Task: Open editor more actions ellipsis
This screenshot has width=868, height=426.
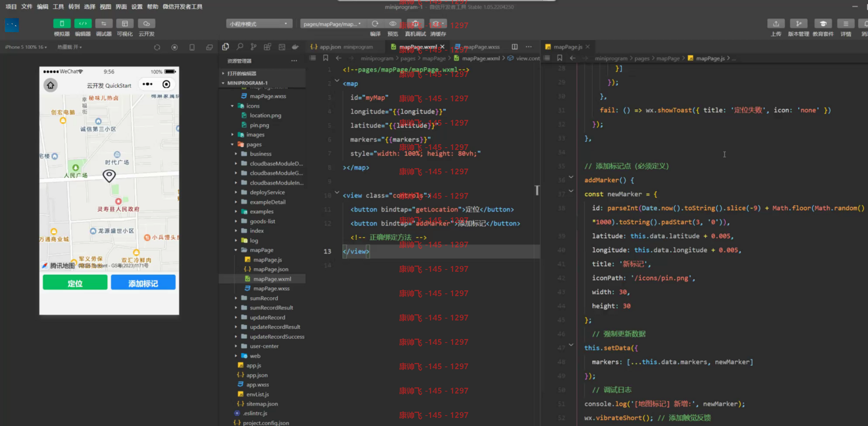Action: 528,47
